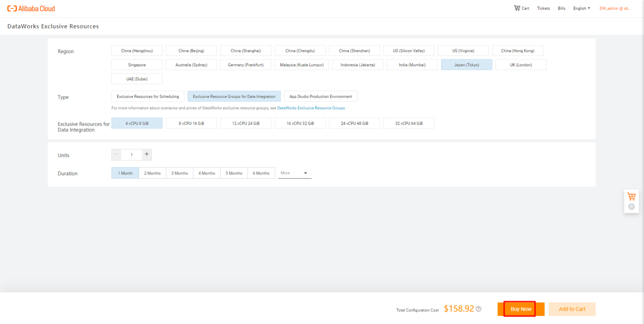The height and width of the screenshot is (324, 644).
Task: Open DataWorks Exclusive Resource Groups link
Action: (311, 108)
